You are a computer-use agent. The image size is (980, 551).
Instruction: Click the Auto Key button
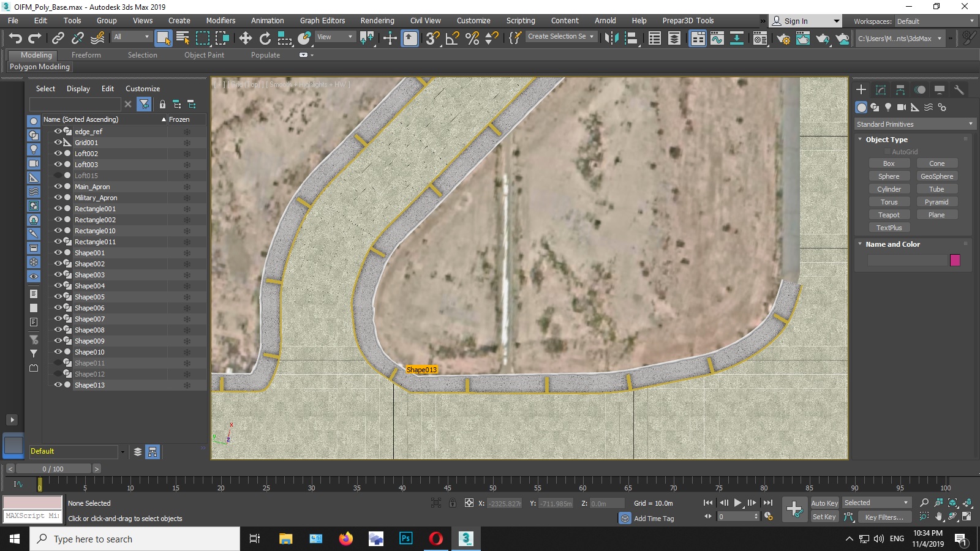[x=824, y=503]
